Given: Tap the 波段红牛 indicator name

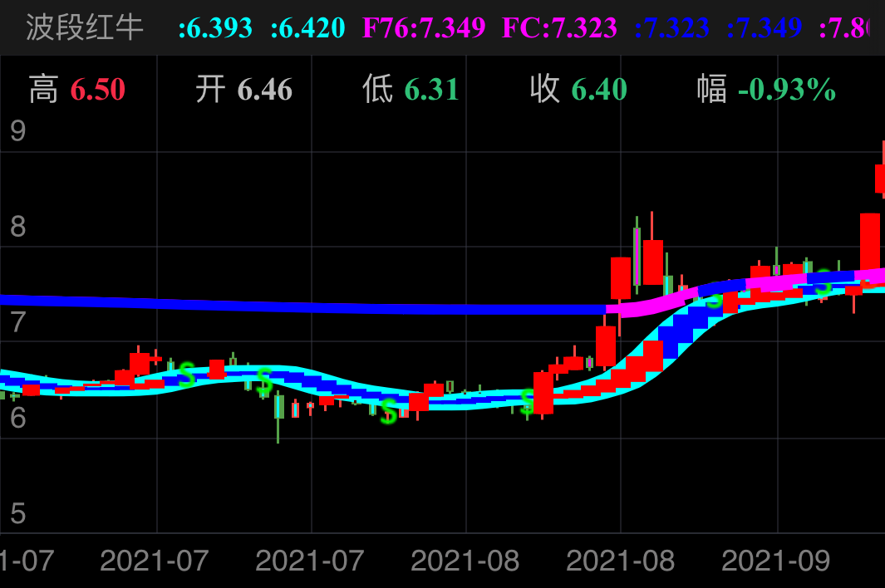Looking at the screenshot, I should point(85,27).
